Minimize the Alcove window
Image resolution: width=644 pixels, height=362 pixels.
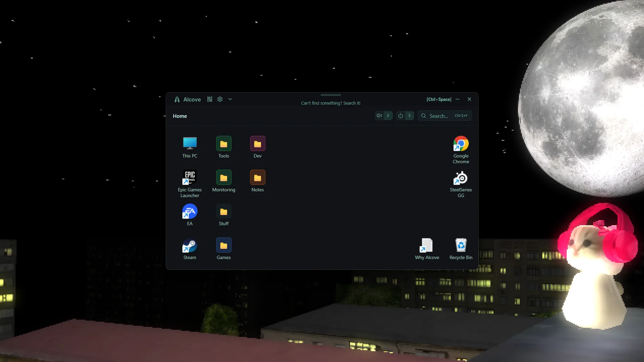(x=458, y=99)
